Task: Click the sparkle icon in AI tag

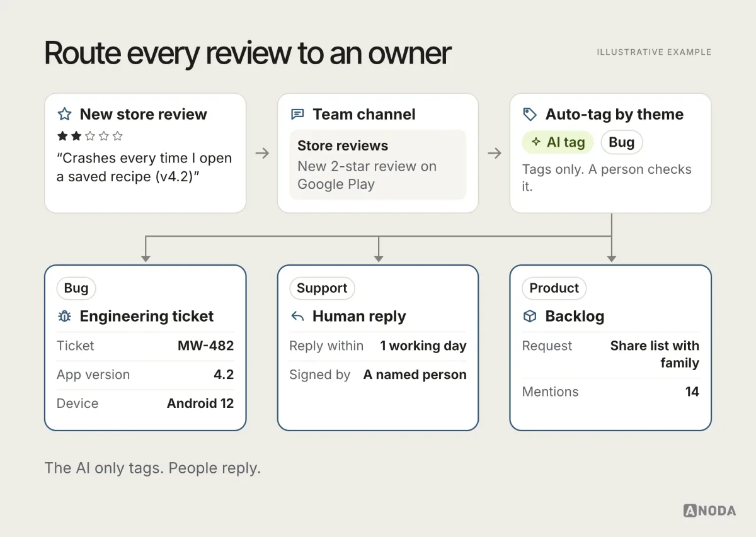Action: pos(535,142)
